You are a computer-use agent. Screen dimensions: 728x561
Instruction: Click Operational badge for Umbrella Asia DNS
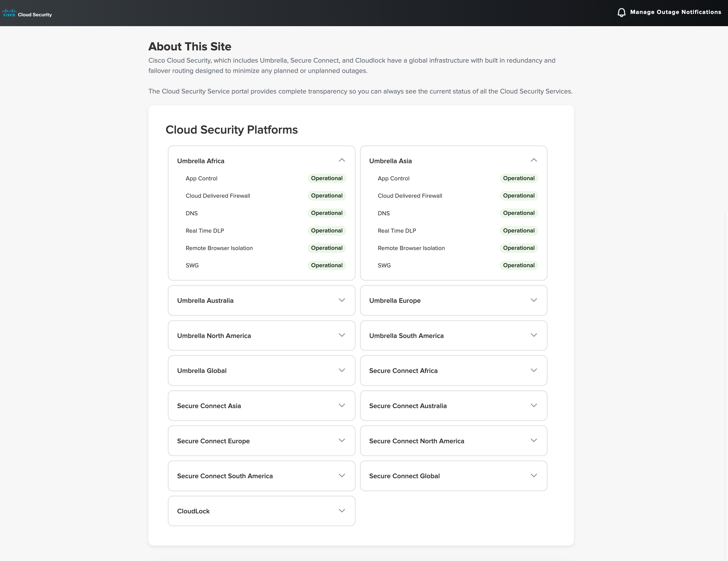click(519, 213)
